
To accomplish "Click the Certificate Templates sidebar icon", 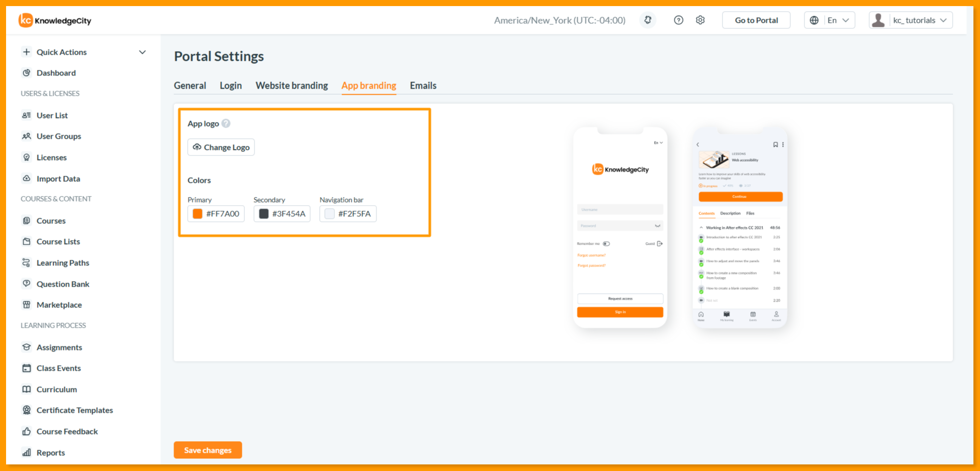I will [26, 410].
